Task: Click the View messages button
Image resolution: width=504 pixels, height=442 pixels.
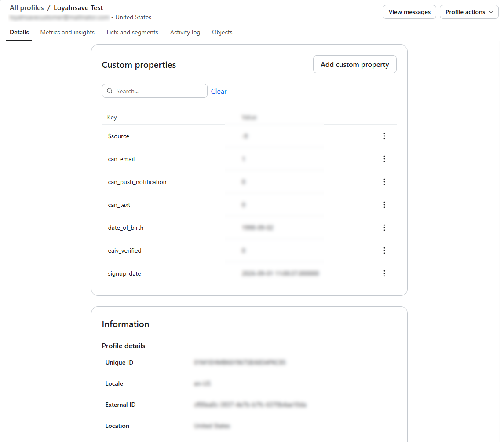Action: [409, 12]
